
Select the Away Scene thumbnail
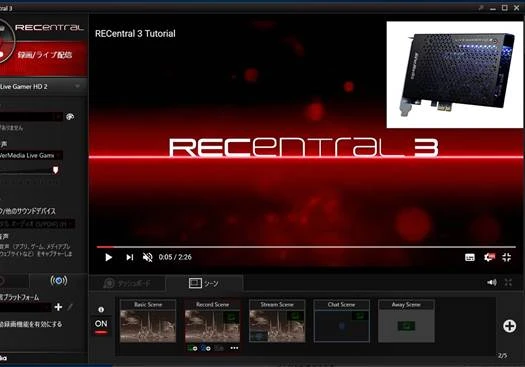tap(406, 321)
